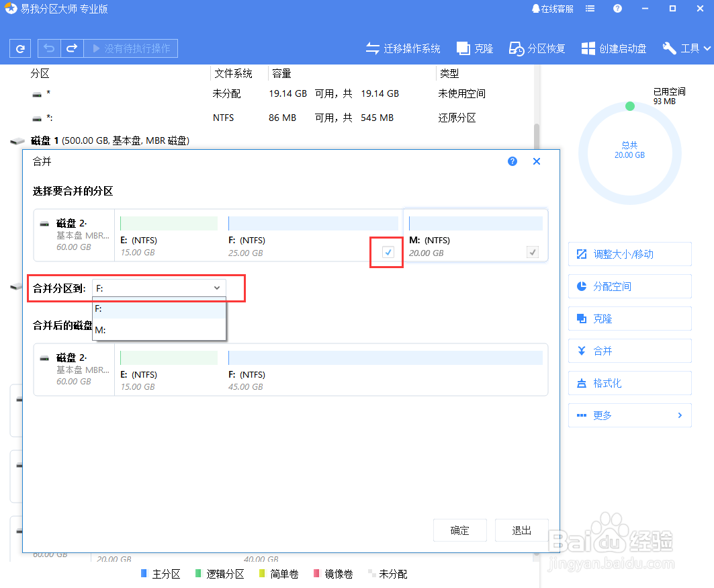The width and height of the screenshot is (714, 588).
Task: Click the refresh disks icon
Action: tap(19, 48)
